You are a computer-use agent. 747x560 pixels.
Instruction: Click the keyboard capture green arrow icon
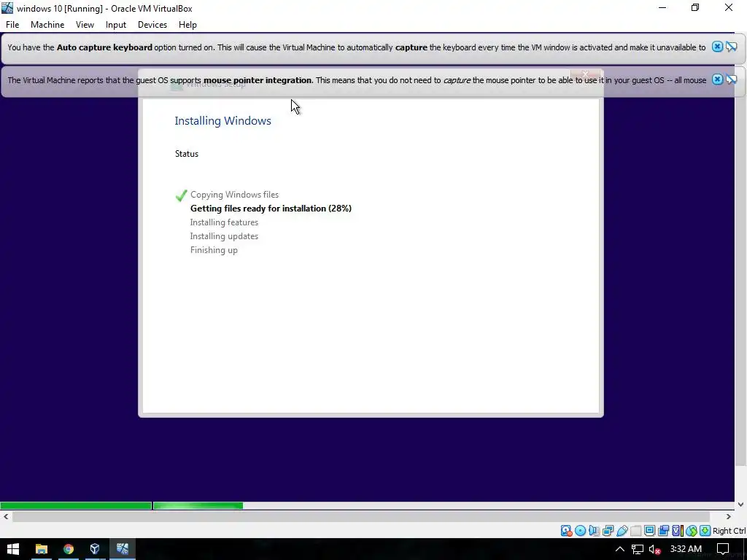coord(705,531)
